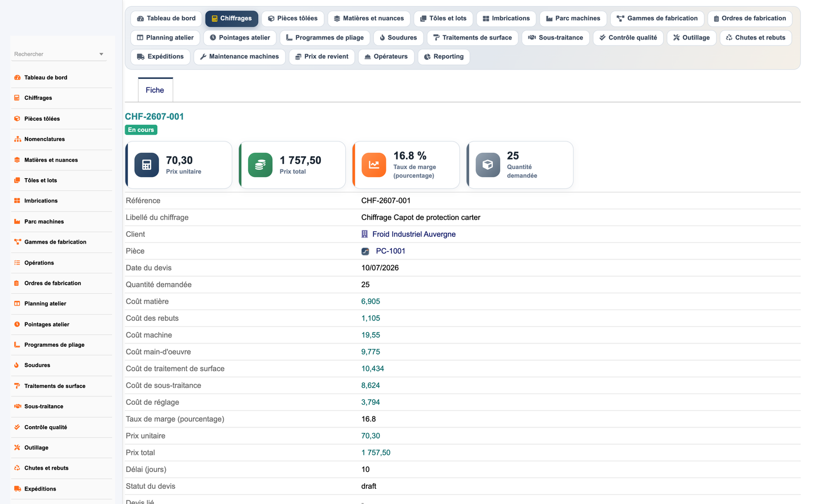Open Sous-traitance top menu button
The width and height of the screenshot is (815, 504).
[x=556, y=38]
